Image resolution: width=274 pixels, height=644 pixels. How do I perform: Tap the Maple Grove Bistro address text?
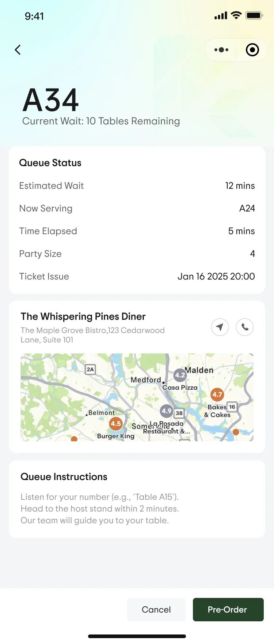[x=92, y=335]
